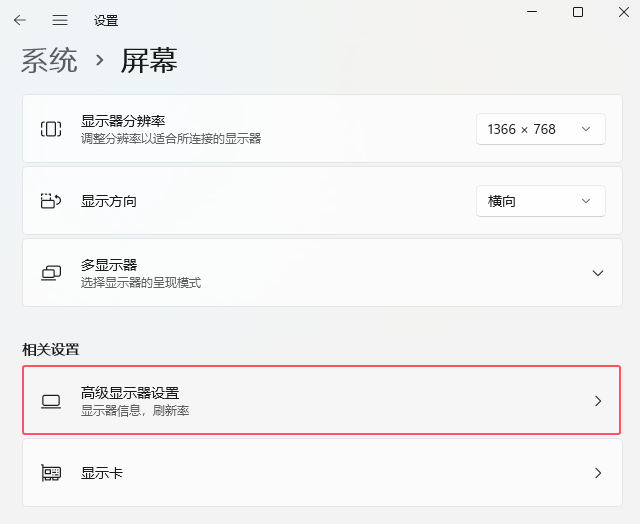Open 高级显示器设置 via its title text
This screenshot has width=640, height=524.
[130, 393]
